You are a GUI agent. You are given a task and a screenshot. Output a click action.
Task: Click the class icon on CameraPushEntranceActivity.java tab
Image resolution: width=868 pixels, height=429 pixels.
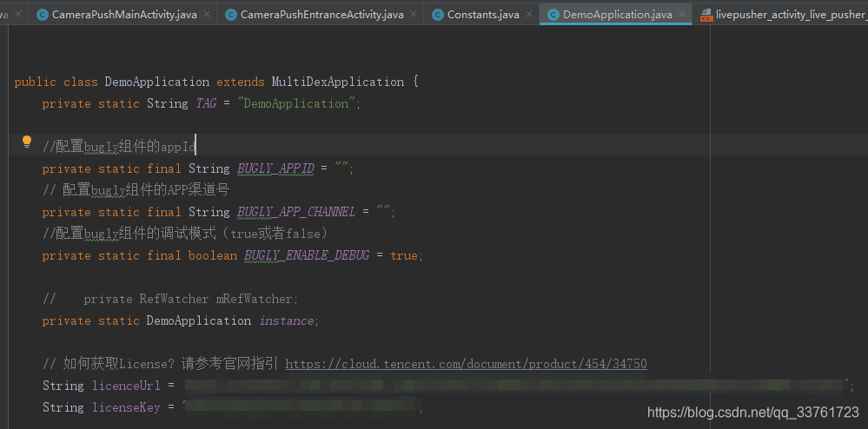click(x=231, y=15)
